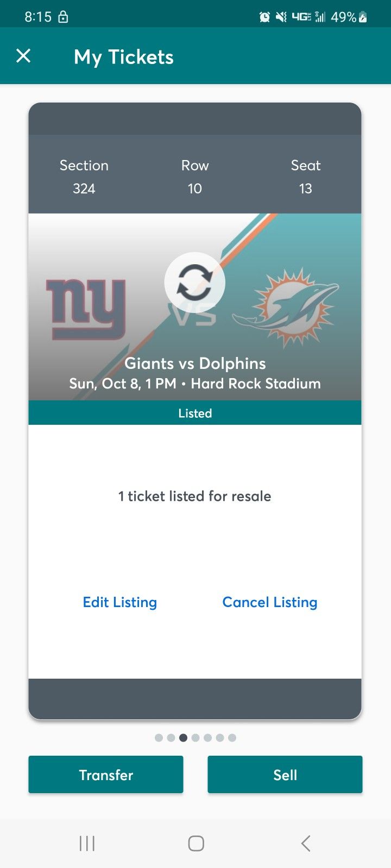Tap the Section 324 label

click(84, 177)
